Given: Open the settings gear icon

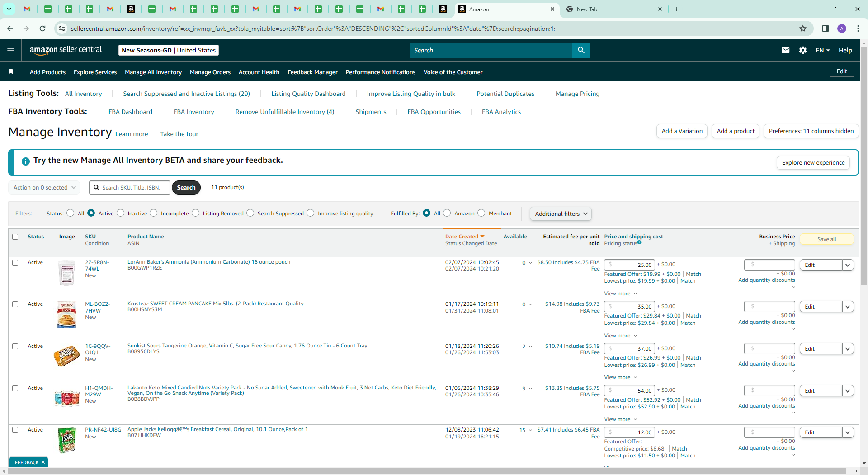Looking at the screenshot, I should click(803, 50).
